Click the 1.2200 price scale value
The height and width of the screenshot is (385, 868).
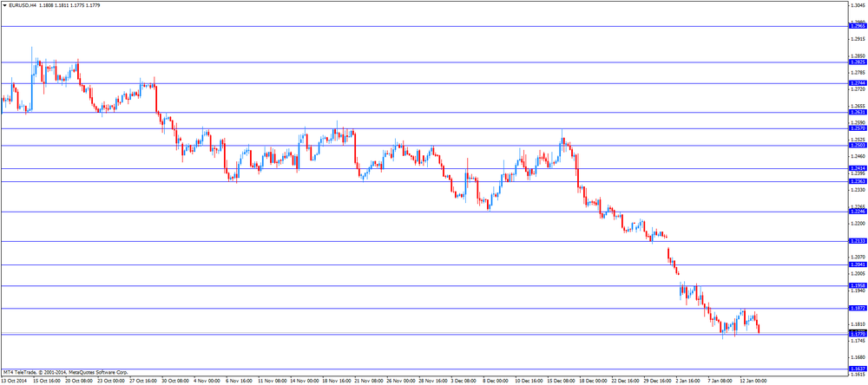click(x=858, y=224)
